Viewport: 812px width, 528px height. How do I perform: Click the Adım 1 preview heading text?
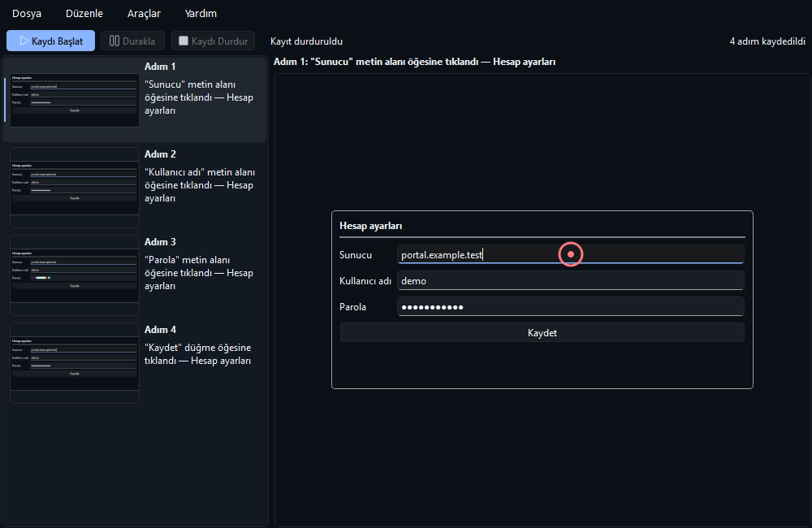[414, 62]
